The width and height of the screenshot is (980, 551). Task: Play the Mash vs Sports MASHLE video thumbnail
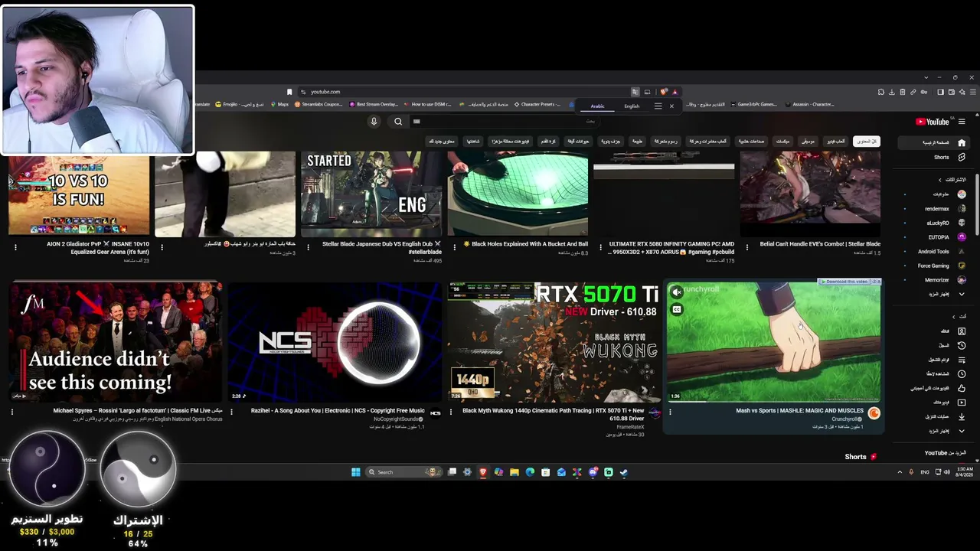pyautogui.click(x=773, y=342)
